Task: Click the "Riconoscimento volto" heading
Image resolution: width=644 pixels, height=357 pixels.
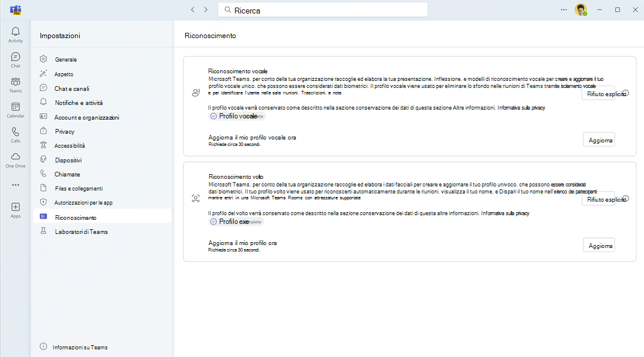Action: [236, 176]
